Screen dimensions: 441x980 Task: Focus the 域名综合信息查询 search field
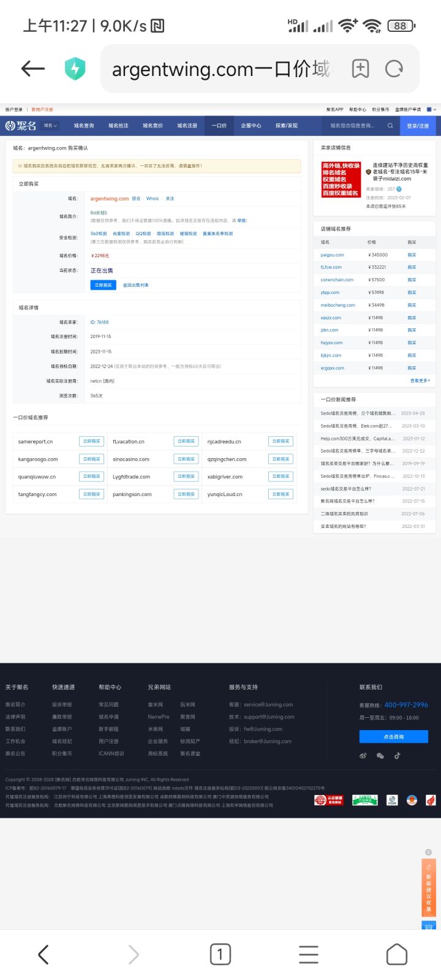pos(354,126)
